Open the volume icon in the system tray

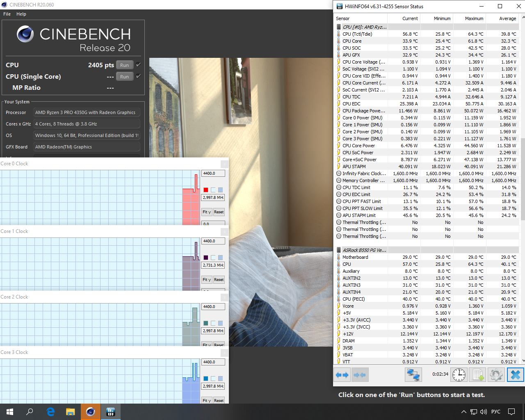tap(484, 412)
